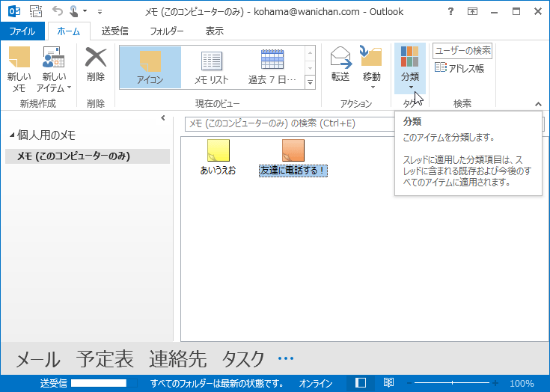Open the ファイル tab

pyautogui.click(x=22, y=31)
